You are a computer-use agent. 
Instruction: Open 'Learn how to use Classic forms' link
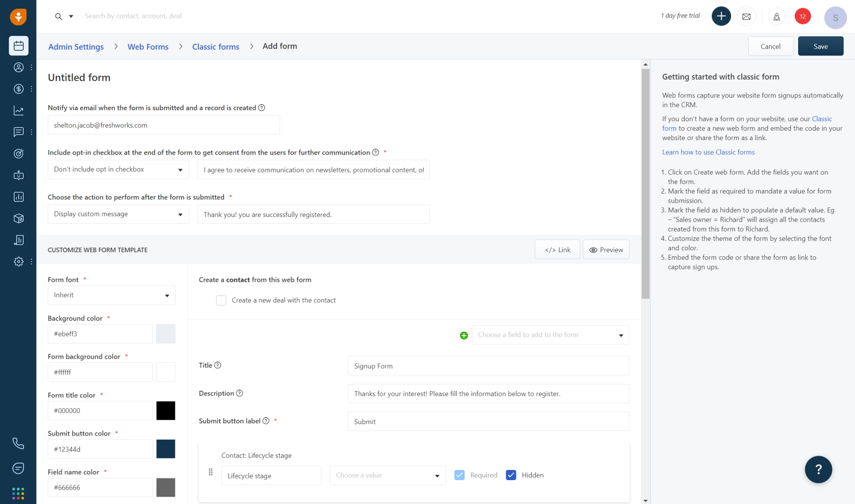pos(708,152)
